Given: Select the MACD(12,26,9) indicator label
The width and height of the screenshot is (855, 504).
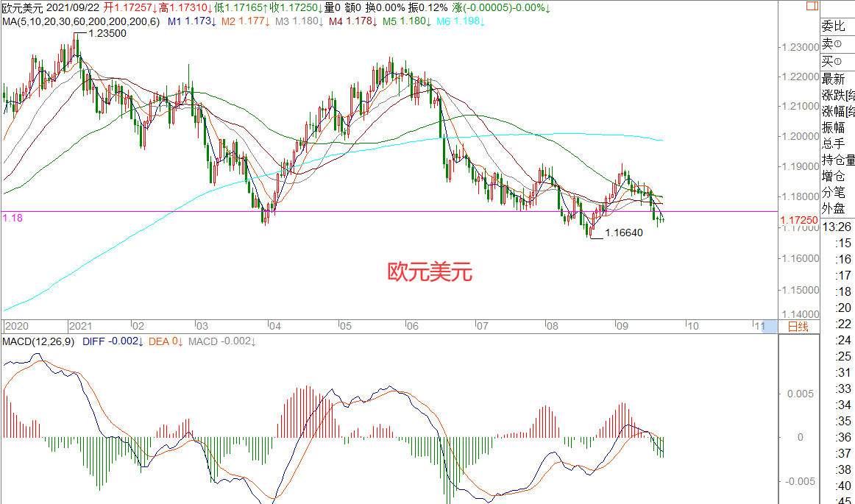Looking at the screenshot, I should 38,341.
